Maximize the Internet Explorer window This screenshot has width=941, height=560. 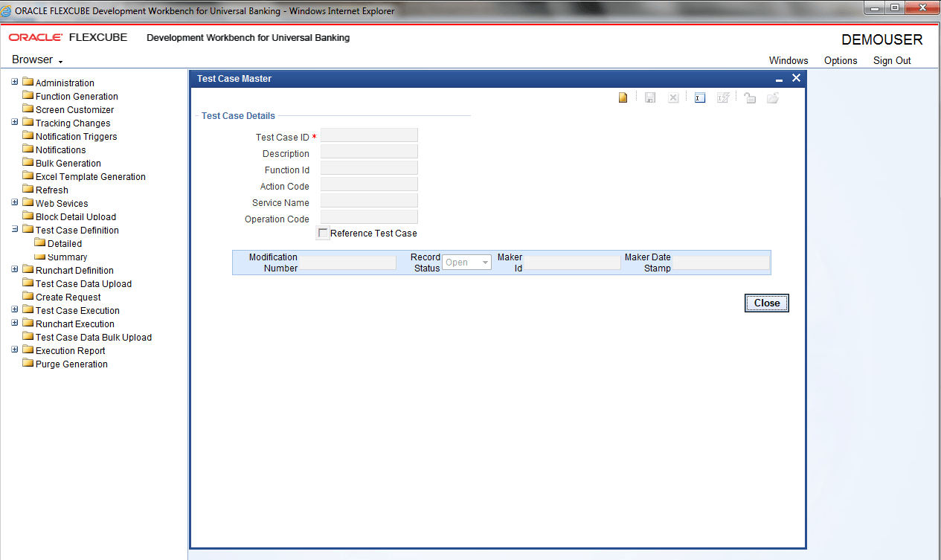(895, 7)
